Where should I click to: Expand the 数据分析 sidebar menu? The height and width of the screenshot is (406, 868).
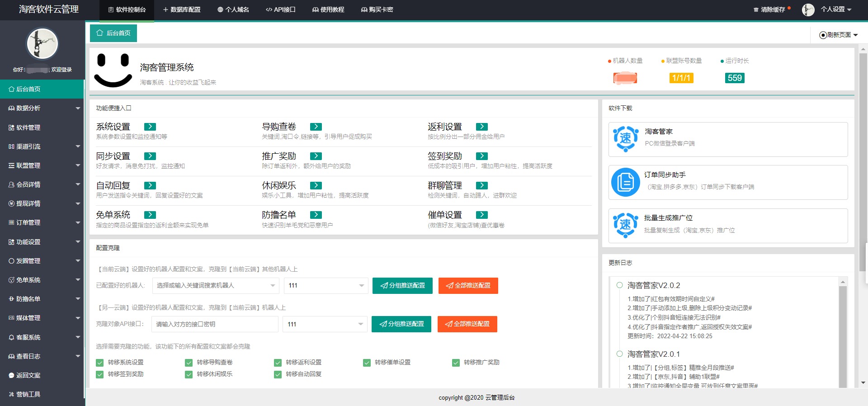click(x=42, y=108)
